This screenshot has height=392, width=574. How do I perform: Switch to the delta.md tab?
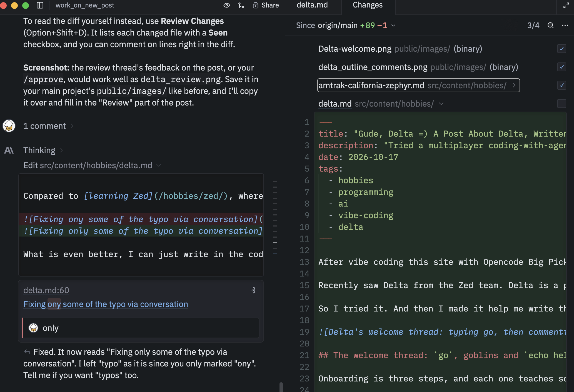point(312,5)
